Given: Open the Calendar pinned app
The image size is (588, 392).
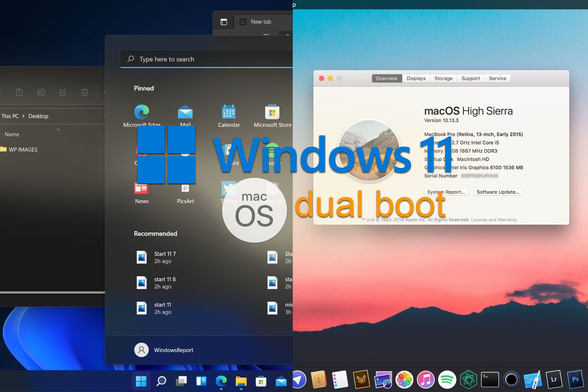Looking at the screenshot, I should (229, 116).
